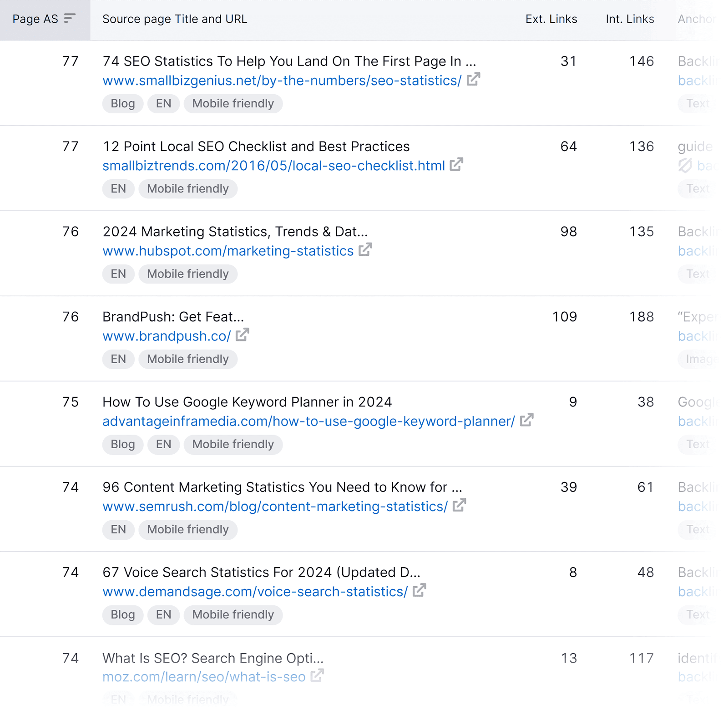
Task: Click EN tag in smallbizgenius row
Action: [x=164, y=104]
